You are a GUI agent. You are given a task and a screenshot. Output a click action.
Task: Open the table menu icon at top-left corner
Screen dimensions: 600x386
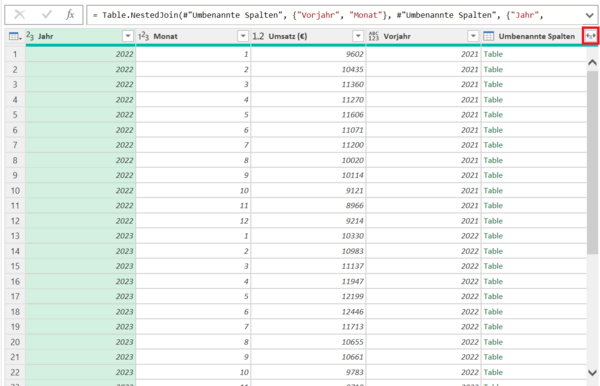[15, 36]
